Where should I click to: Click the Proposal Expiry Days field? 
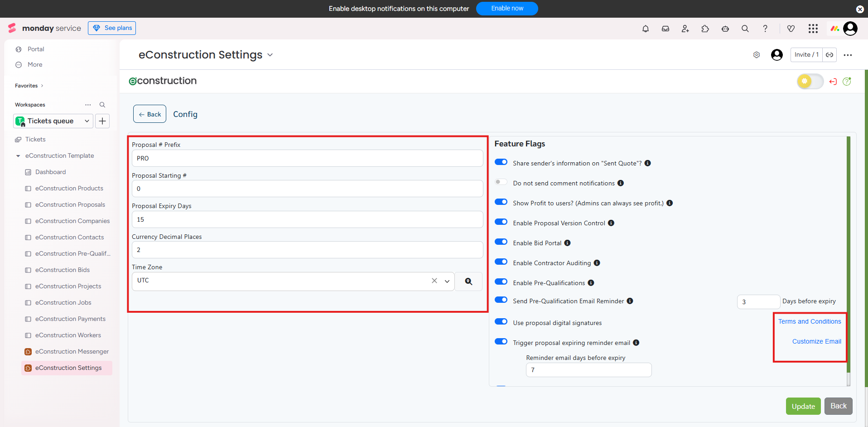(307, 219)
